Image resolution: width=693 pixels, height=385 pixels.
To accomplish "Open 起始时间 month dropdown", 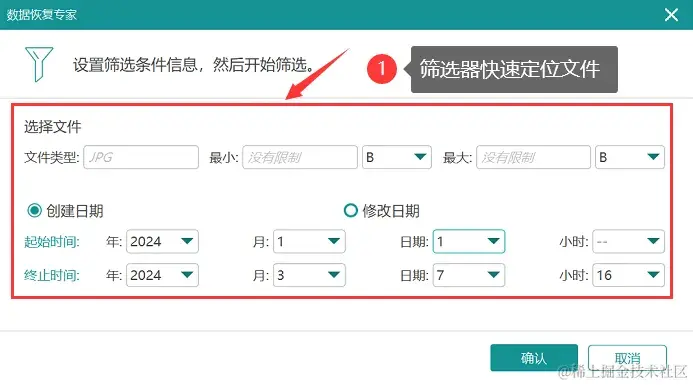I will pyautogui.click(x=309, y=241).
